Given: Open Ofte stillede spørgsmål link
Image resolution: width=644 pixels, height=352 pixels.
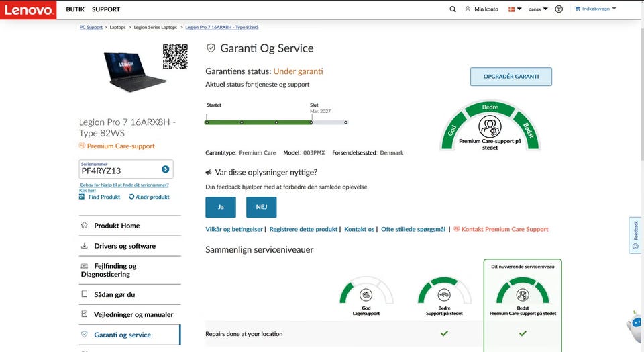Looking at the screenshot, I should pyautogui.click(x=413, y=230).
